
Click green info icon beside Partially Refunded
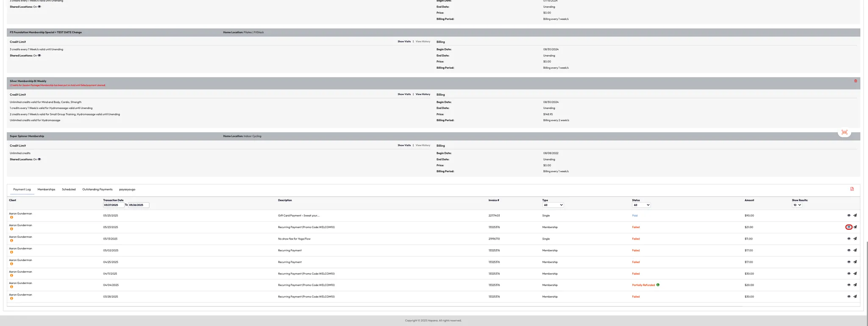658,285
